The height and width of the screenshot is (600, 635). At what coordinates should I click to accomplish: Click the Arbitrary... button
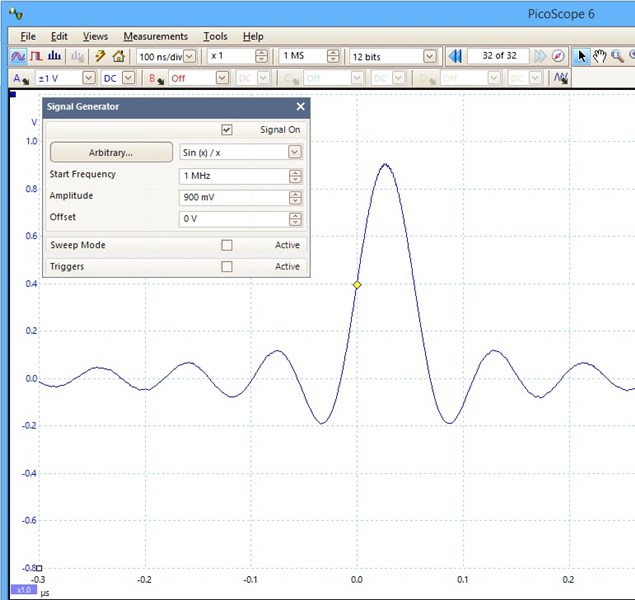pyautogui.click(x=111, y=152)
